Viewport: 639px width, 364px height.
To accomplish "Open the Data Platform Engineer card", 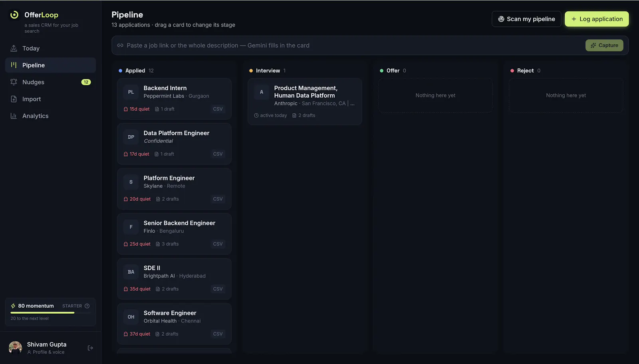I will point(174,144).
